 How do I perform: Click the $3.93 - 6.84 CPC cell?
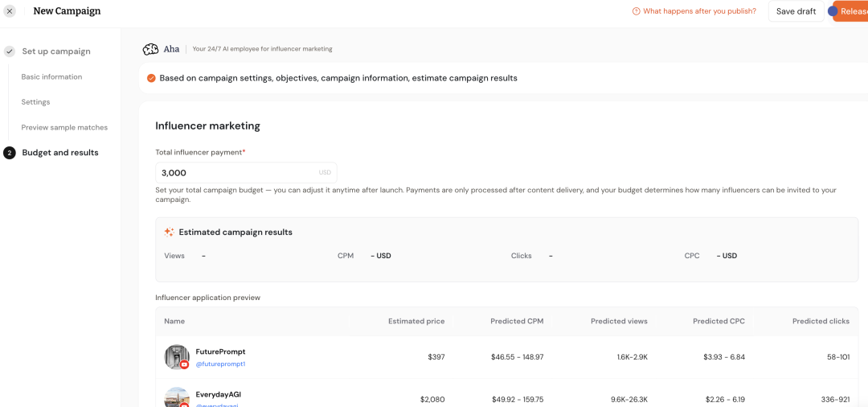pyautogui.click(x=725, y=357)
